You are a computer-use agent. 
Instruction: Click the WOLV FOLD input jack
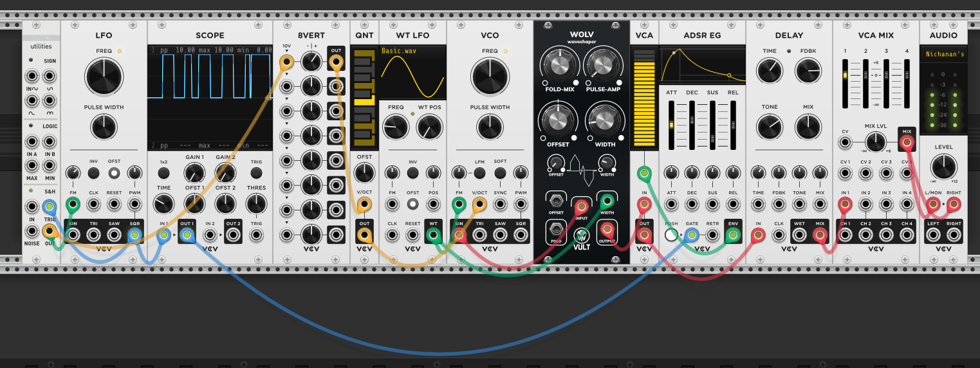[x=557, y=229]
